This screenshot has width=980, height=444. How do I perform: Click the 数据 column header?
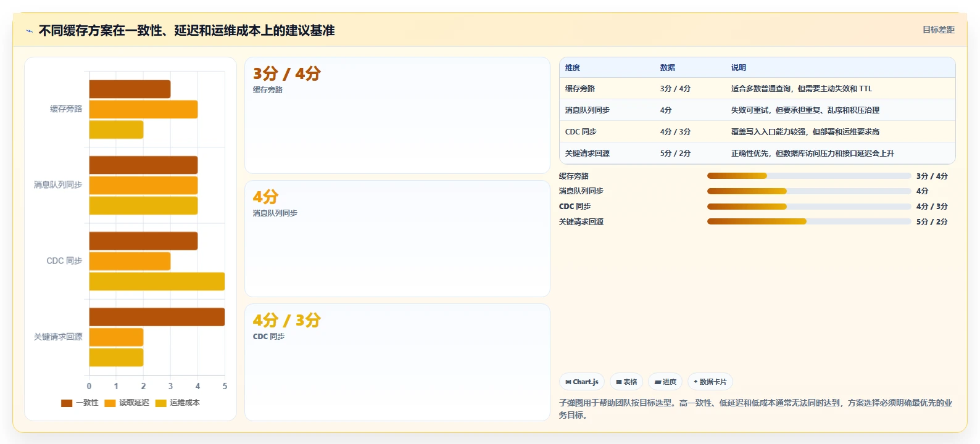[668, 68]
